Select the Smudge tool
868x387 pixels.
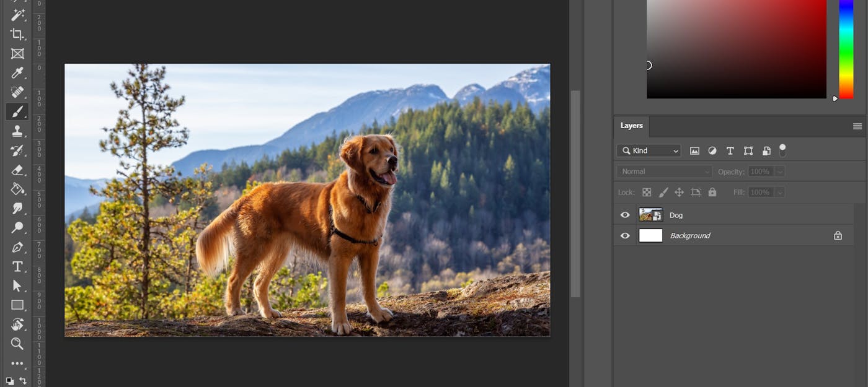[17, 208]
